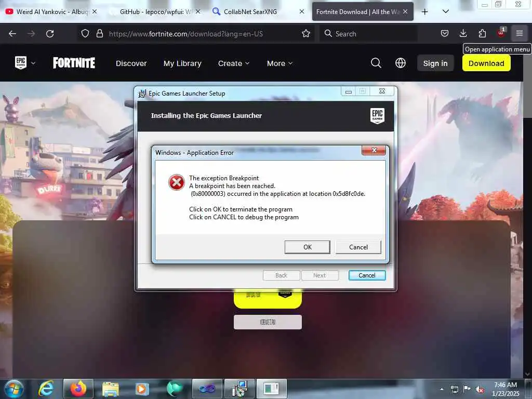
Task: Click the Fortnite logo
Action: [x=74, y=63]
